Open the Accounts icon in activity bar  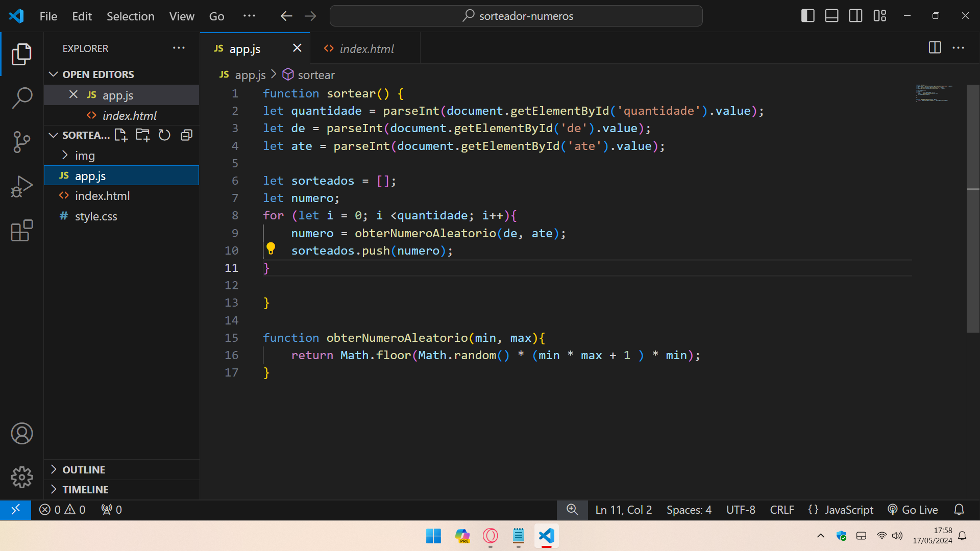click(x=21, y=434)
